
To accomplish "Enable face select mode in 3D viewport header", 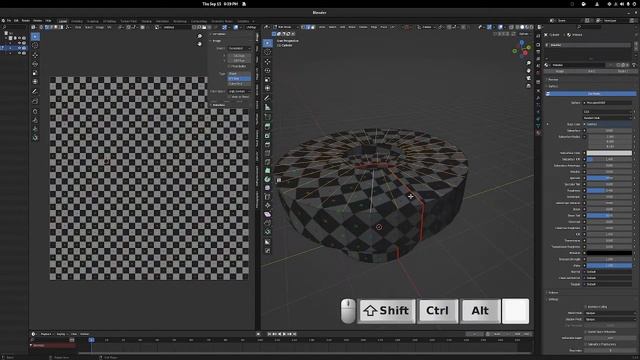I will (313, 27).
